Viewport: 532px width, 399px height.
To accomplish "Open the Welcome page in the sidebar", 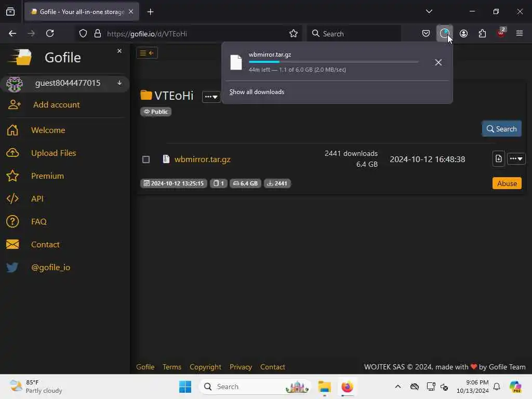I will [48, 130].
